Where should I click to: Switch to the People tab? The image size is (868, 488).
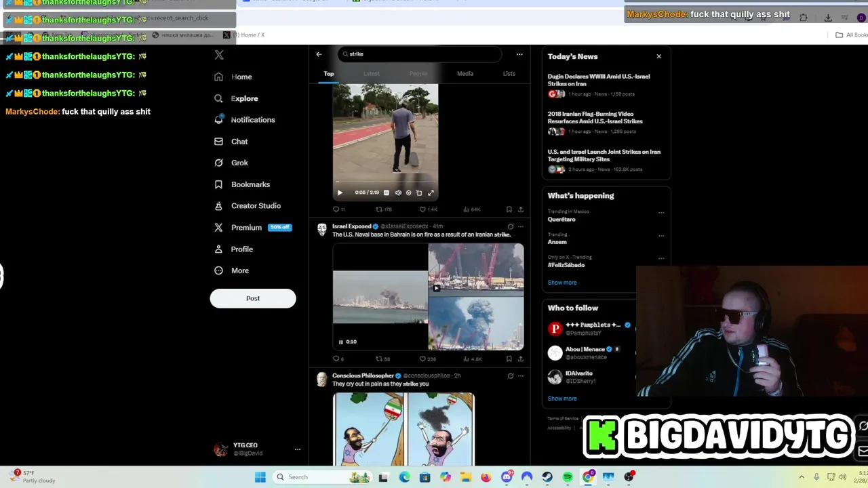click(x=418, y=74)
